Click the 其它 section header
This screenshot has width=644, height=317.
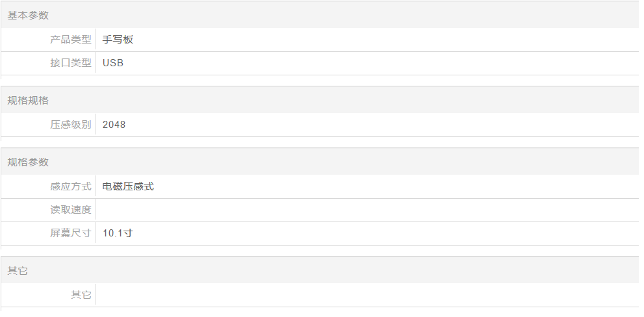(x=18, y=271)
